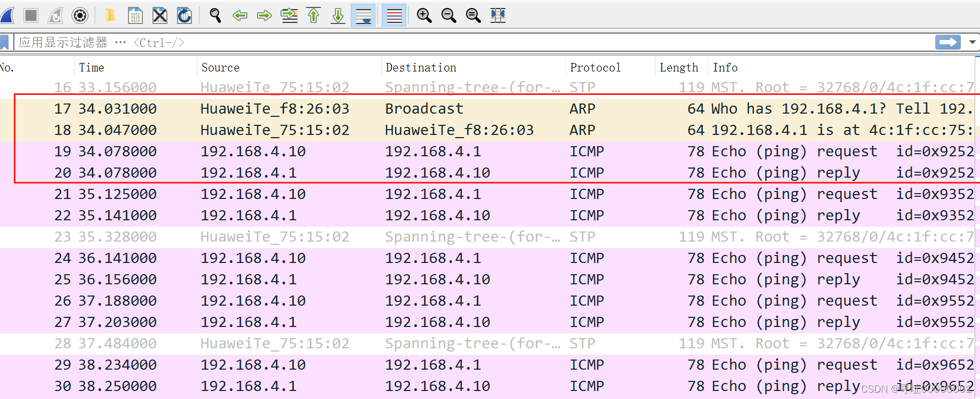Go to a specific packet number
Image resolution: width=980 pixels, height=399 pixels.
pyautogui.click(x=290, y=15)
